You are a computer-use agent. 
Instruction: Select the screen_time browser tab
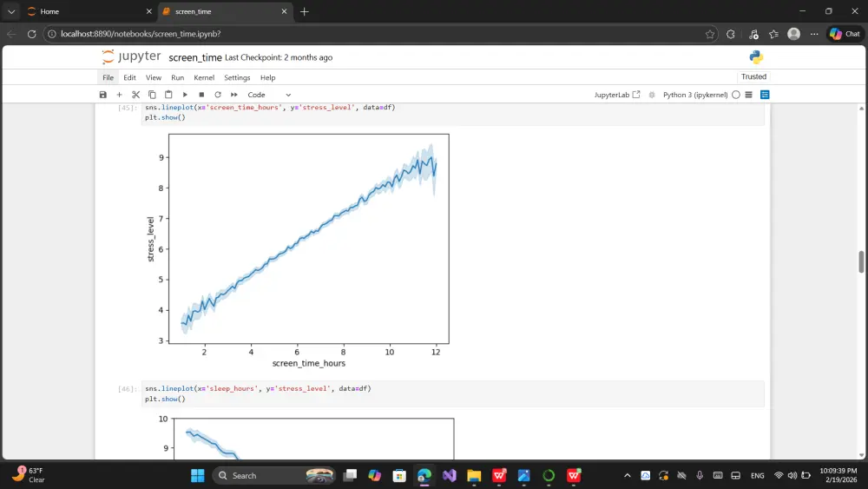pyautogui.click(x=224, y=11)
